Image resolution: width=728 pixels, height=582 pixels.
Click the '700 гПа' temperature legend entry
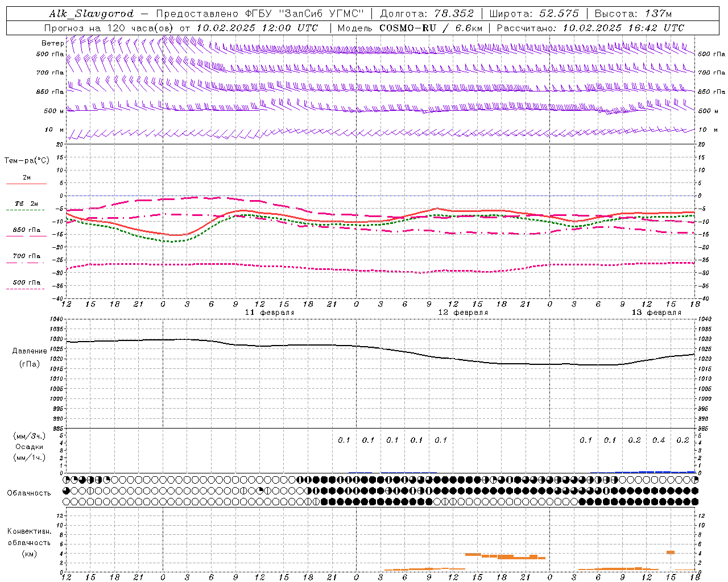(27, 256)
